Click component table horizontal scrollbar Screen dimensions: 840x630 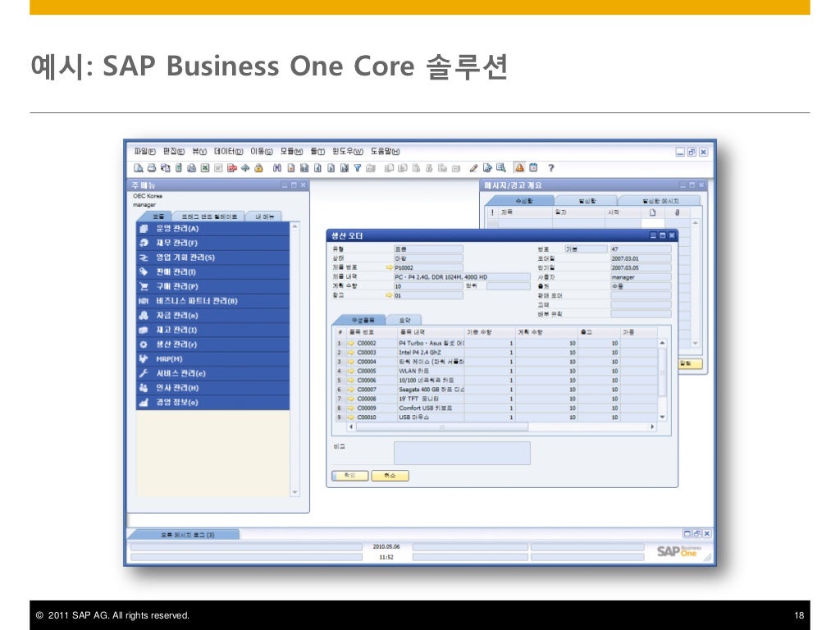pos(442,427)
